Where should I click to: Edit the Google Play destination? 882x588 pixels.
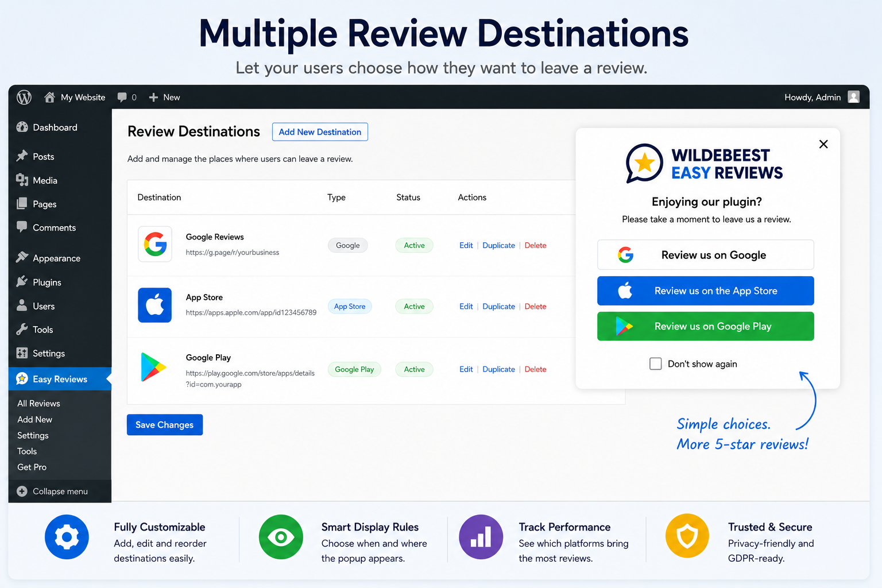466,369
